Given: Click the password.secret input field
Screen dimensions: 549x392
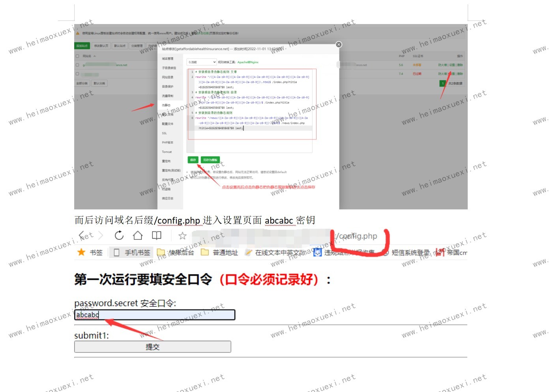Looking at the screenshot, I should coord(155,315).
